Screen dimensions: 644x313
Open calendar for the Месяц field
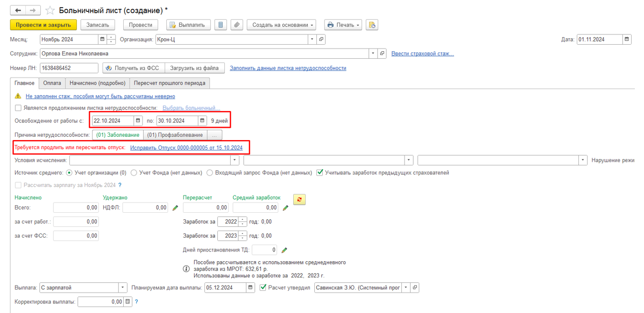[x=102, y=39]
